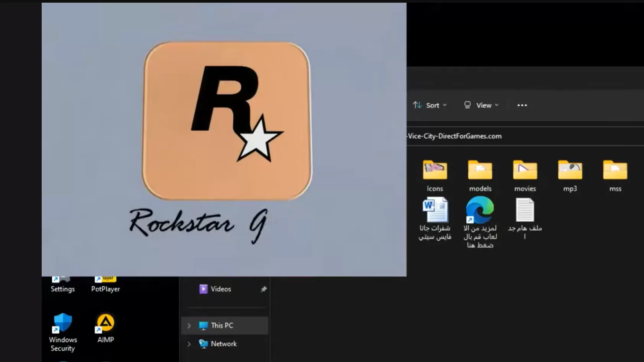Click the Vice-City-DirectForGames.com address path
This screenshot has width=644, height=362.
click(455, 136)
